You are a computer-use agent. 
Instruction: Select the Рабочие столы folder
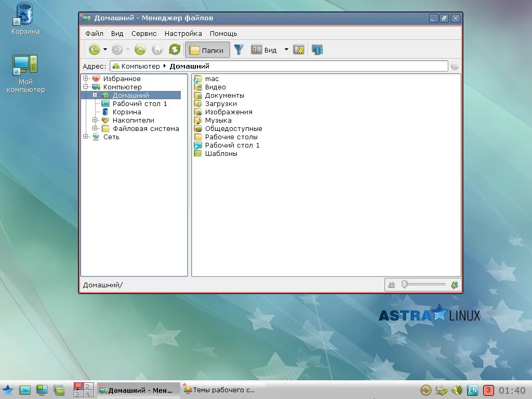[226, 137]
